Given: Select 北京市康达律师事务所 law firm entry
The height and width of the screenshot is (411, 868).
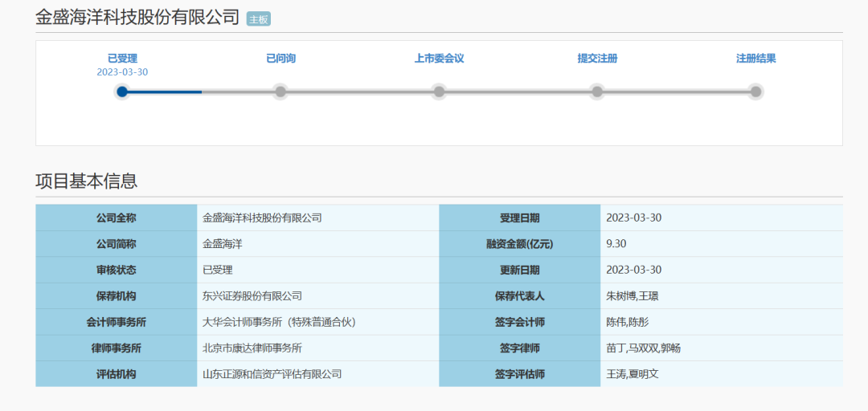Looking at the screenshot, I should pos(252,348).
